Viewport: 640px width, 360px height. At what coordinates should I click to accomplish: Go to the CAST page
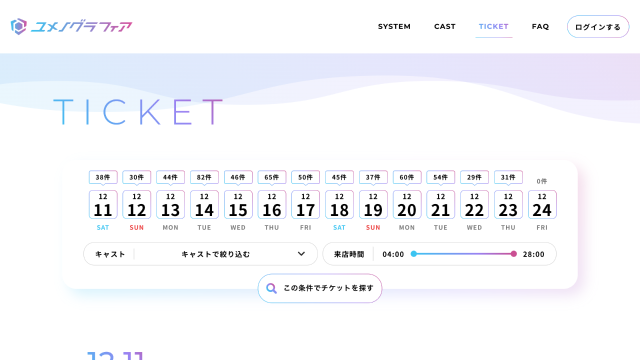pos(444,27)
